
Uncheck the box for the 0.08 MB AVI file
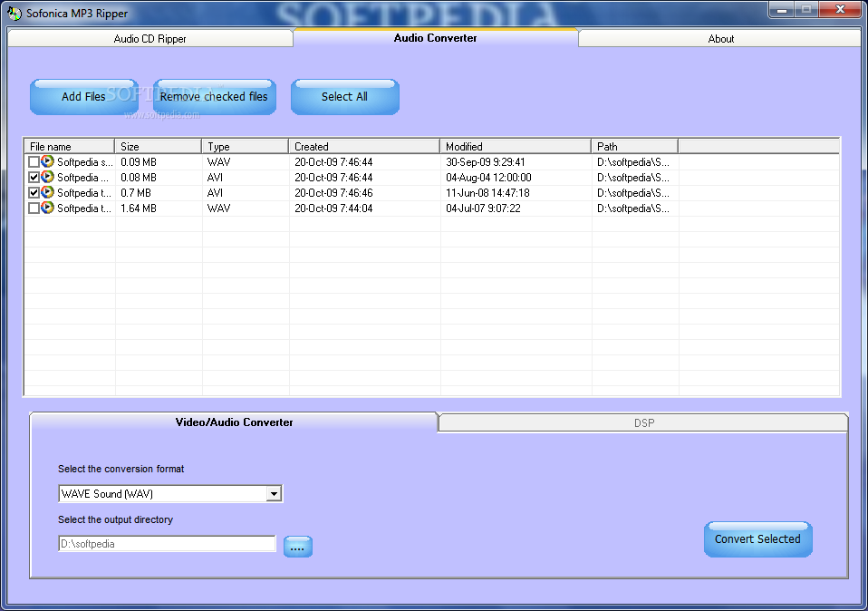(34, 178)
